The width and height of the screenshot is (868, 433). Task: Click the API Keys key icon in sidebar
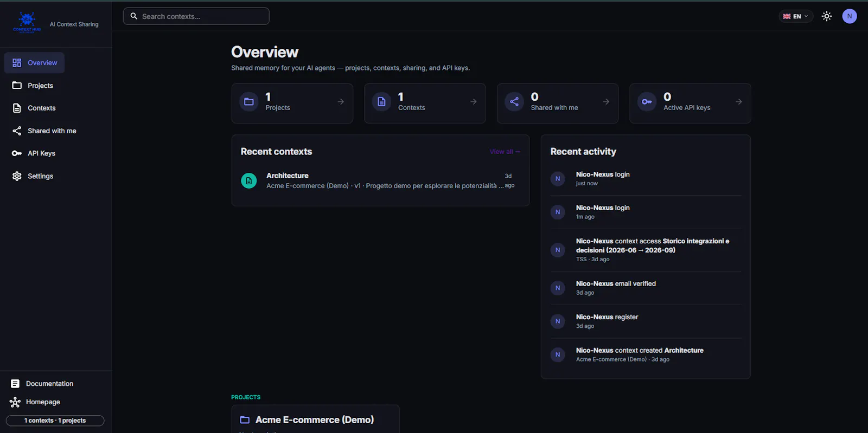coord(17,153)
